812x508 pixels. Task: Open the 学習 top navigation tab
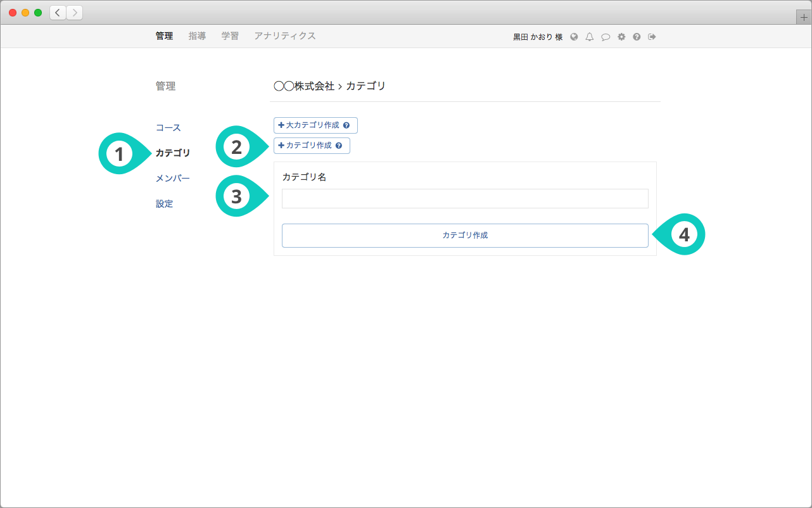230,36
